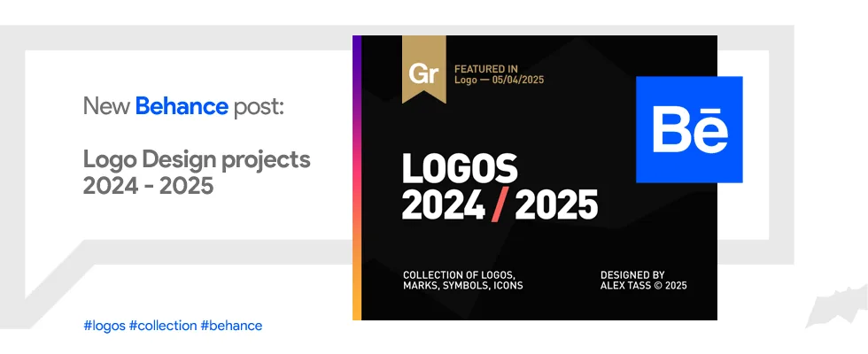Click the white 2024 number on cover
The height and width of the screenshot is (354, 868).
(x=444, y=205)
